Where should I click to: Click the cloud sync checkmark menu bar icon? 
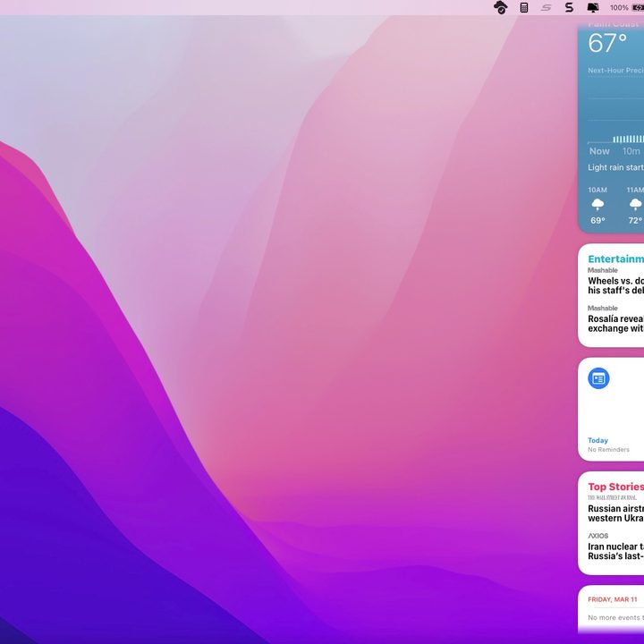(x=500, y=7)
